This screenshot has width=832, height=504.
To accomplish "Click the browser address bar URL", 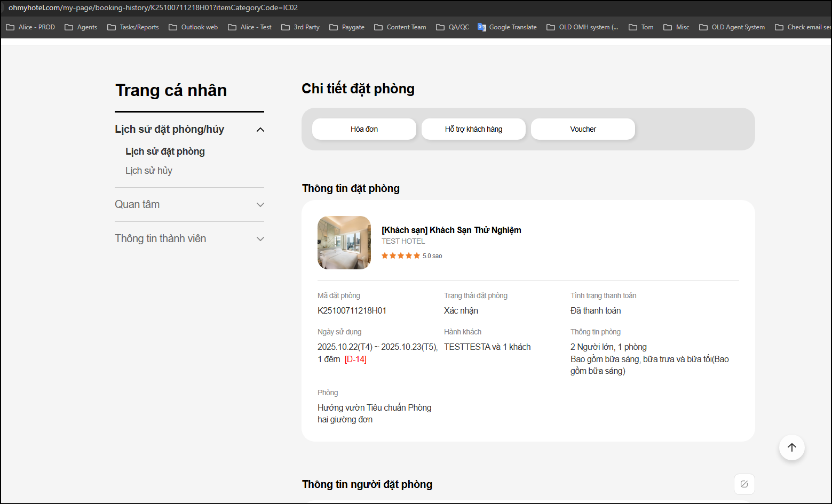I will pyautogui.click(x=153, y=7).
